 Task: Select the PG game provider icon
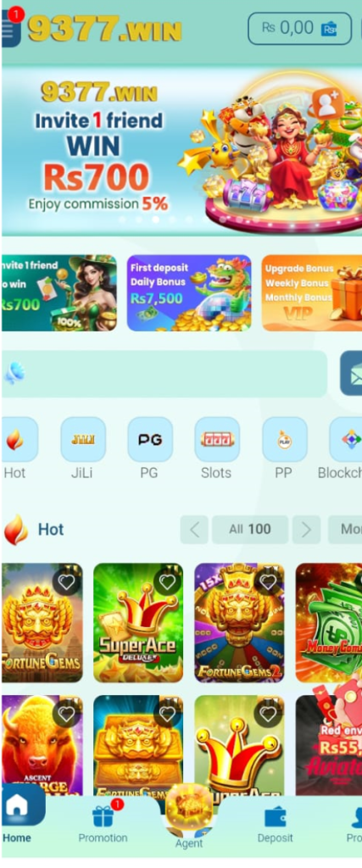click(150, 439)
